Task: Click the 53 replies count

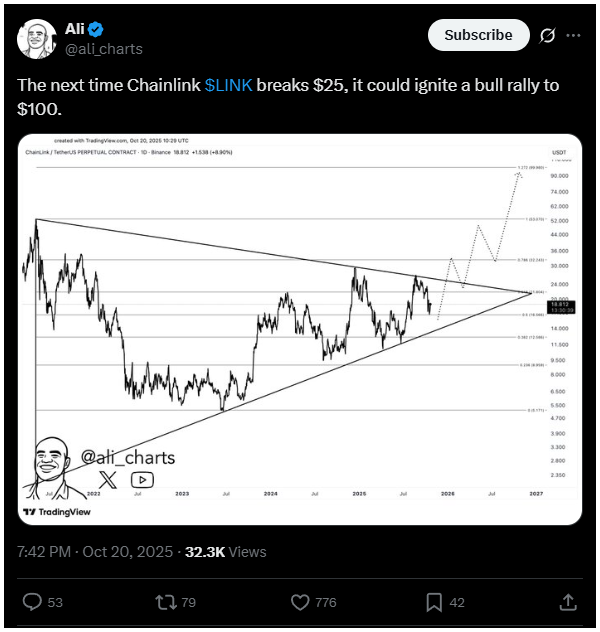Action: [x=55, y=602]
